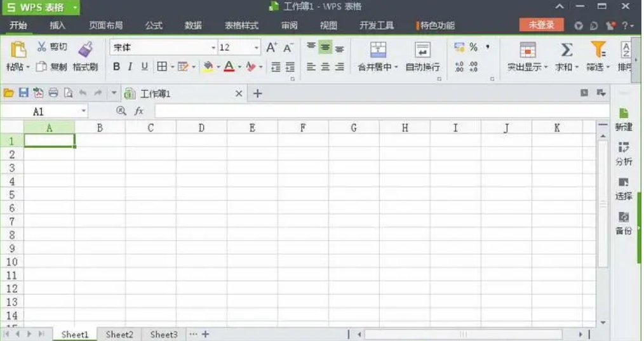Viewport: 644px width, 341px height.
Task: Apply cell borders icon
Action: [162, 67]
